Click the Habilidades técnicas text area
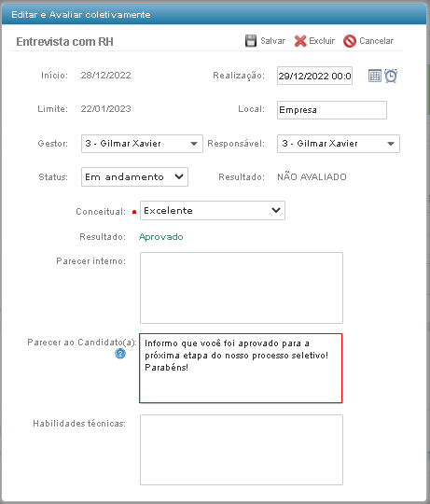The image size is (430, 504). (x=242, y=450)
